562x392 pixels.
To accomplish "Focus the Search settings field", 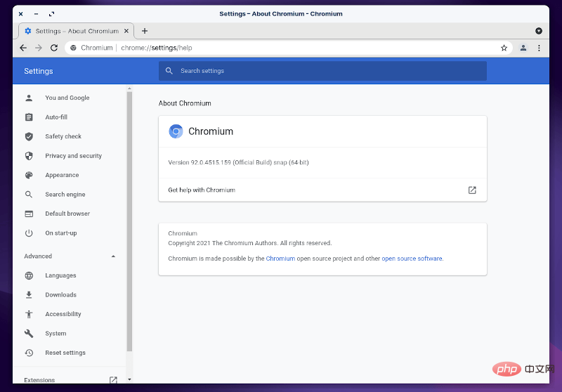I will [x=322, y=71].
